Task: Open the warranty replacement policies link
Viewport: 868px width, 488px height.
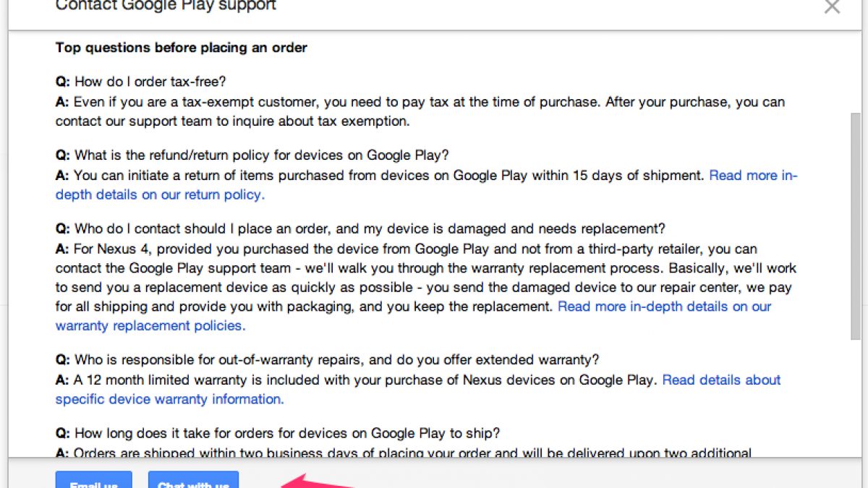Action: coord(150,326)
